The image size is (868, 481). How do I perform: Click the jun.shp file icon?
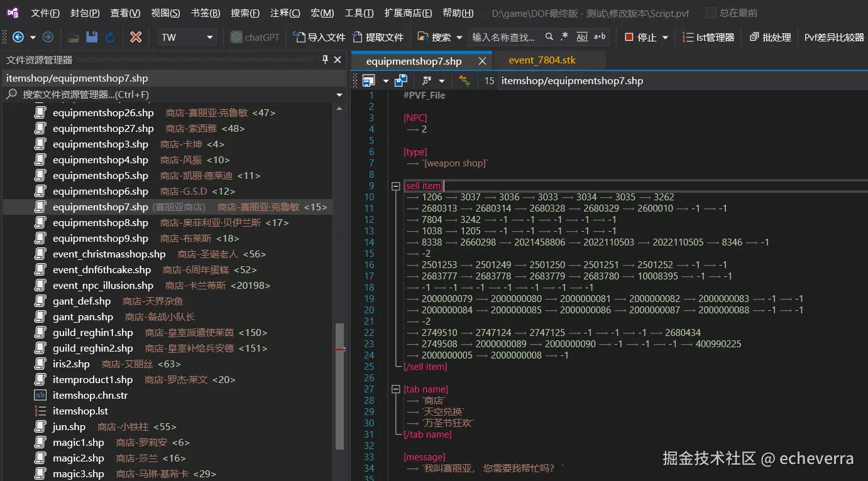point(41,426)
